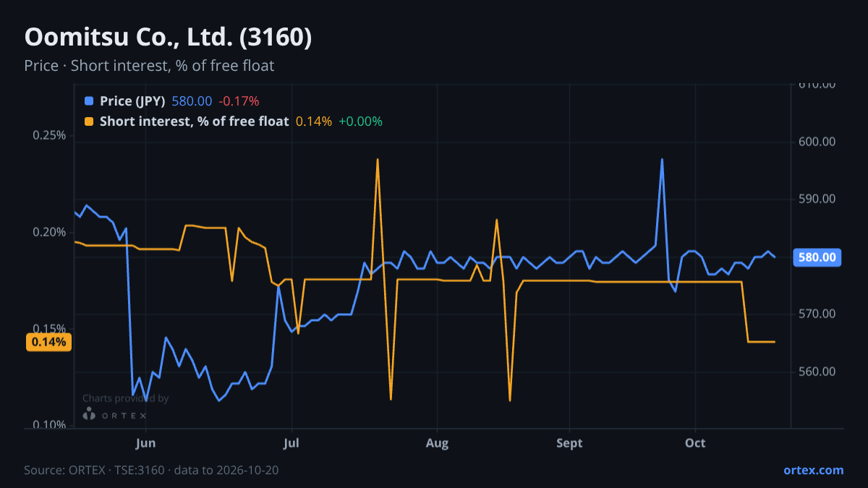Click the -0.17% price change value

(x=239, y=101)
